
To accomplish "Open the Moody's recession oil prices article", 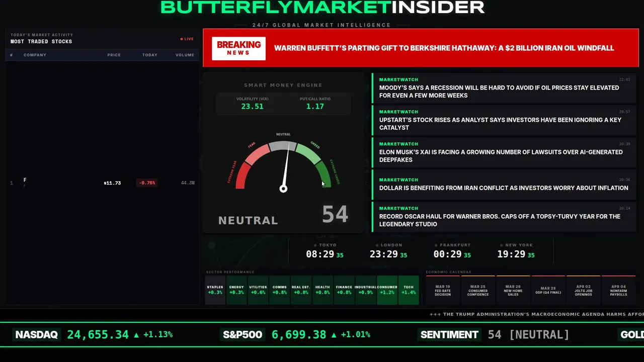I will pyautogui.click(x=504, y=88).
